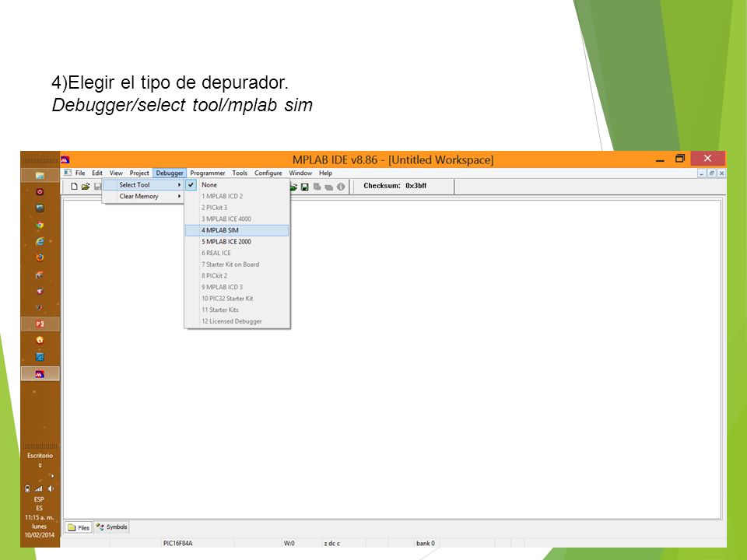Viewport: 747px width, 560px height.
Task: Expand the Escritorio toolbar chevron
Action: tap(40, 465)
